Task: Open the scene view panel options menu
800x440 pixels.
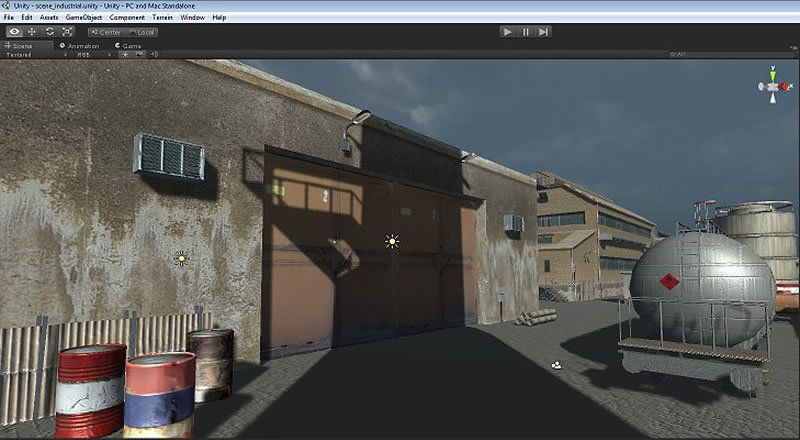Action: 794,47
